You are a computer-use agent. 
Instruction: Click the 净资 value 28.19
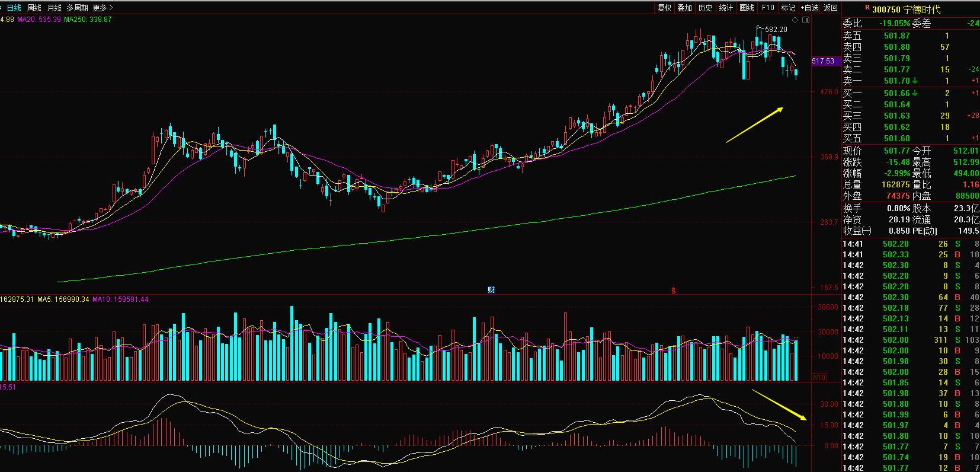899,219
